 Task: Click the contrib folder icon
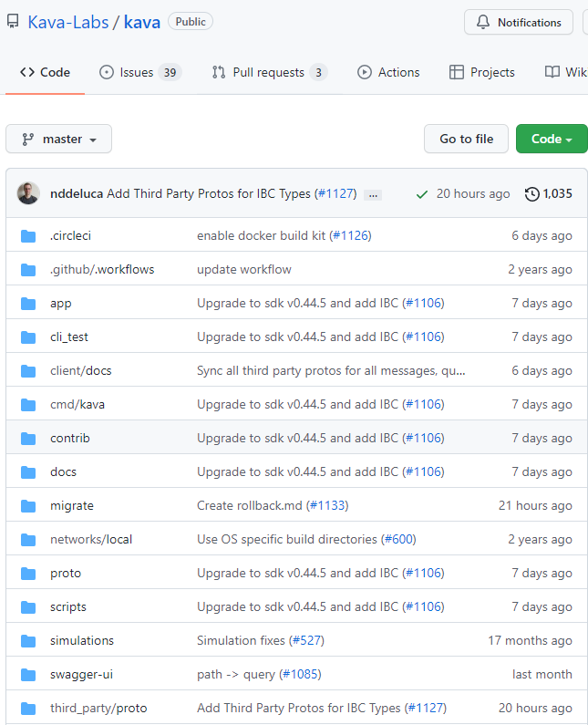tap(28, 439)
